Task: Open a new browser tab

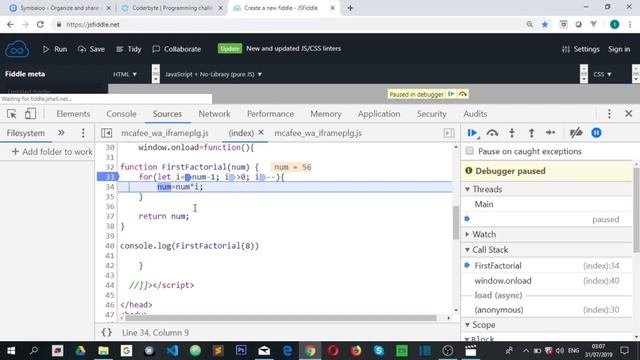Action: 350,8
